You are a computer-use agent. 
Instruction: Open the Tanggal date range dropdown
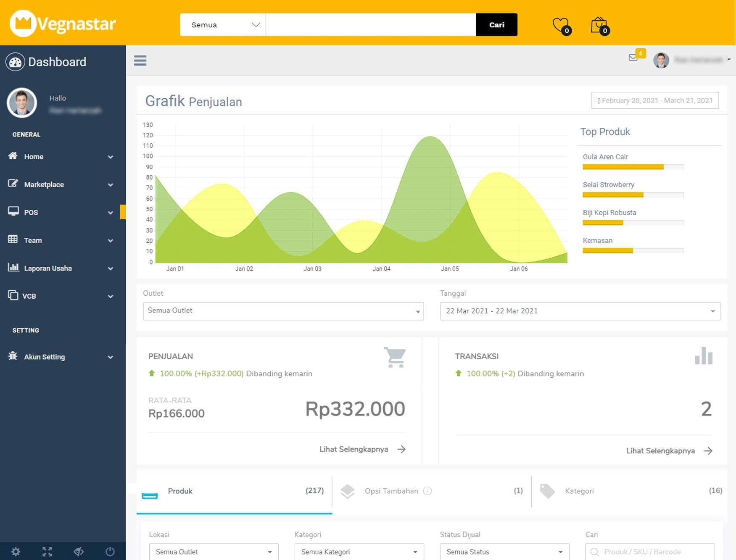click(x=580, y=311)
